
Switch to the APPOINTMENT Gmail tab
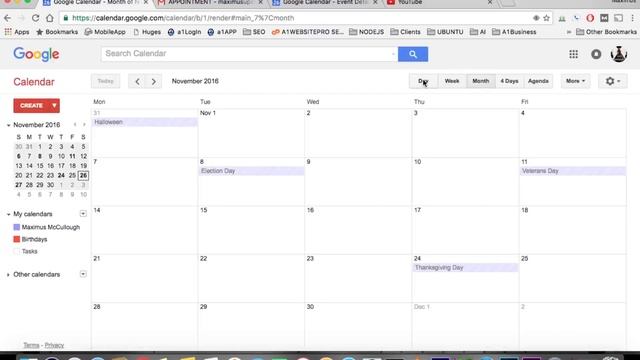coord(210,3)
